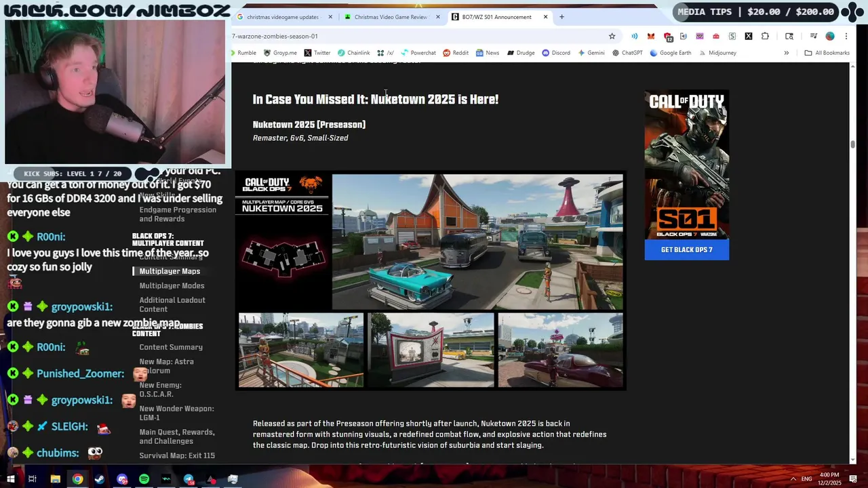This screenshot has width=868, height=488.
Task: Open the red toolbox extension icon
Action: coord(716,36)
